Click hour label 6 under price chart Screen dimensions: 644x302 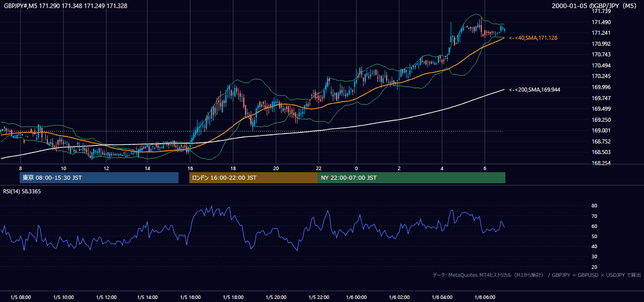[x=485, y=168]
